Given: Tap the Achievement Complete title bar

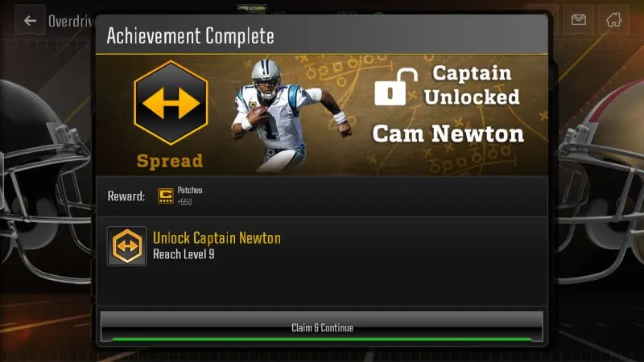Looking at the screenshot, I should (321, 35).
